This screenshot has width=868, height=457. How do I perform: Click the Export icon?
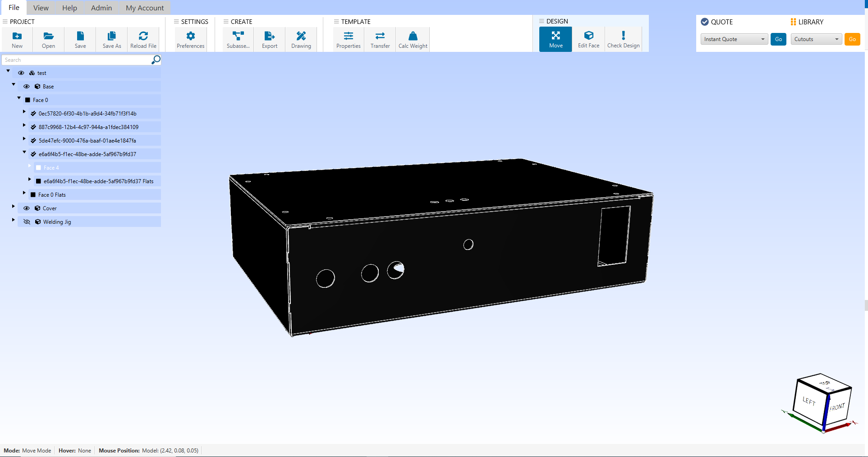pos(269,39)
